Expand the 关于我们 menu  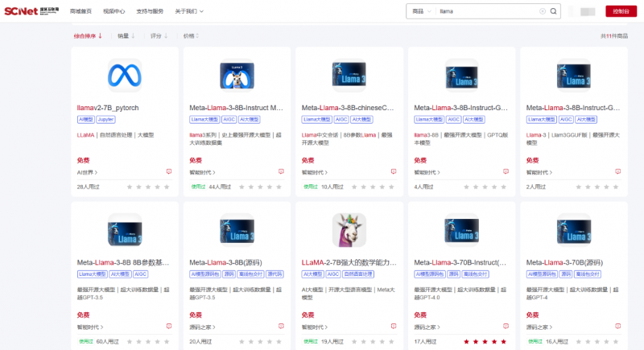(x=189, y=11)
